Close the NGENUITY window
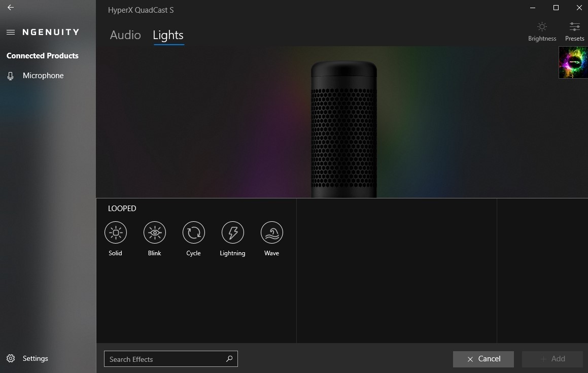The height and width of the screenshot is (373, 588). 579,8
